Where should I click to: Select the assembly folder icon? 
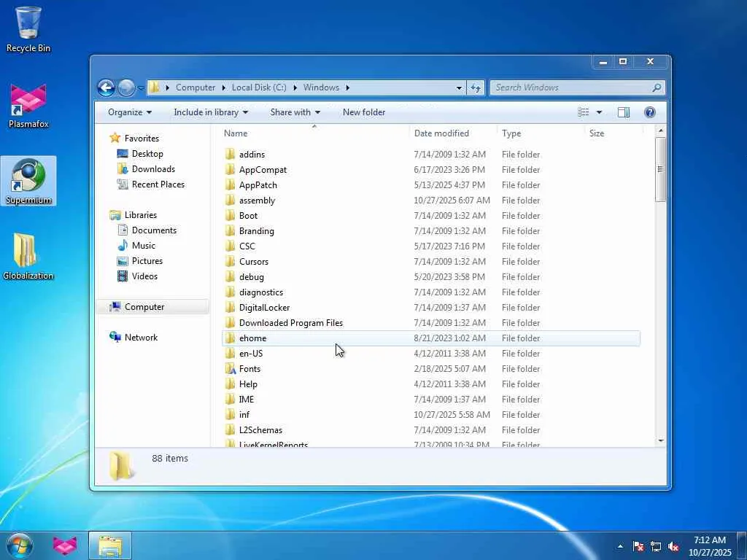[230, 201]
